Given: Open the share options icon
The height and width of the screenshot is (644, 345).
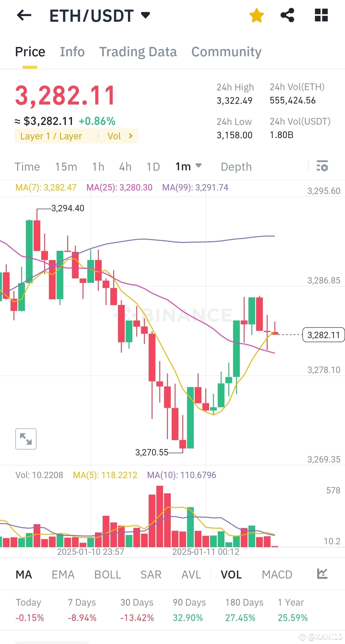Looking at the screenshot, I should click(x=287, y=15).
